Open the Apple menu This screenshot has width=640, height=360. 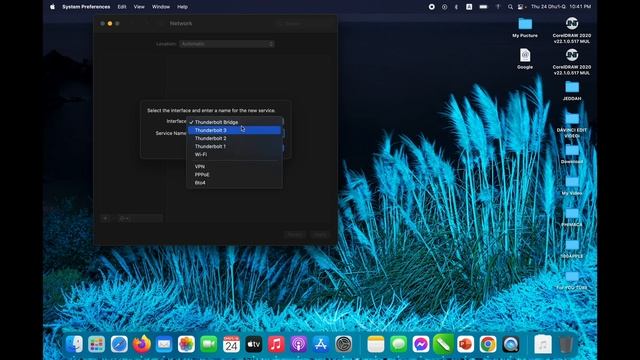tap(52, 7)
